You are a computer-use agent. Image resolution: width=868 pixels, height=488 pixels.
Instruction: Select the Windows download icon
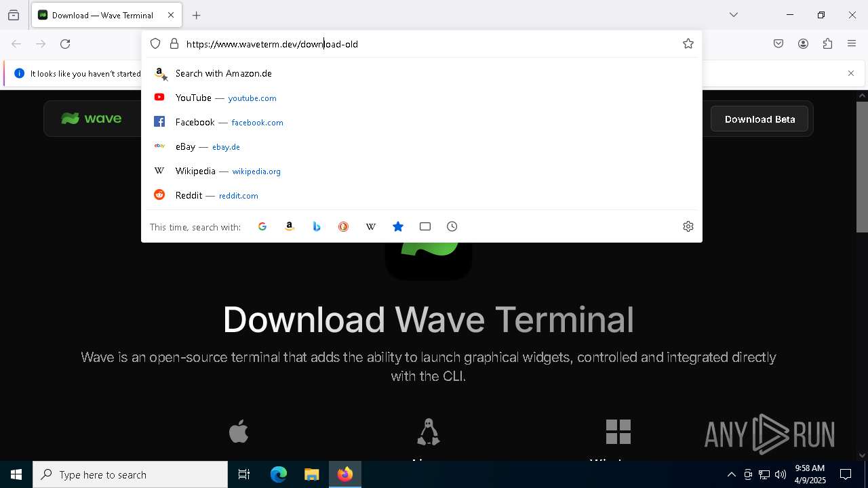coord(618,432)
